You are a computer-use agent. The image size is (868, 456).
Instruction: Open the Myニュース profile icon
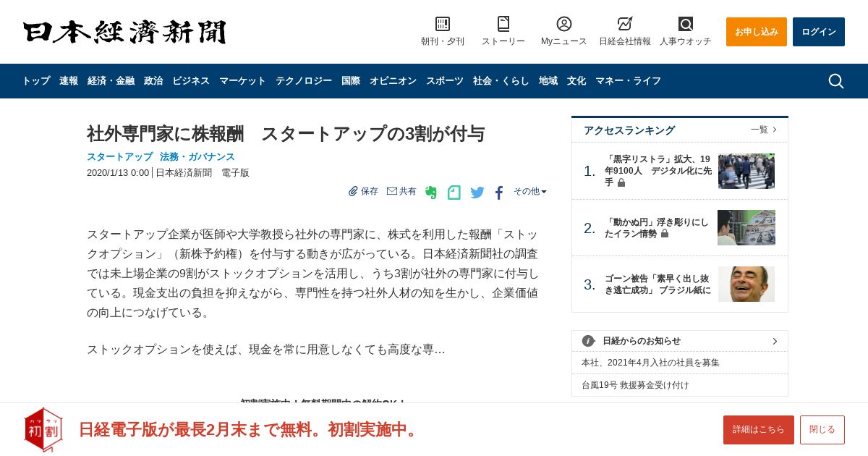coord(564,24)
